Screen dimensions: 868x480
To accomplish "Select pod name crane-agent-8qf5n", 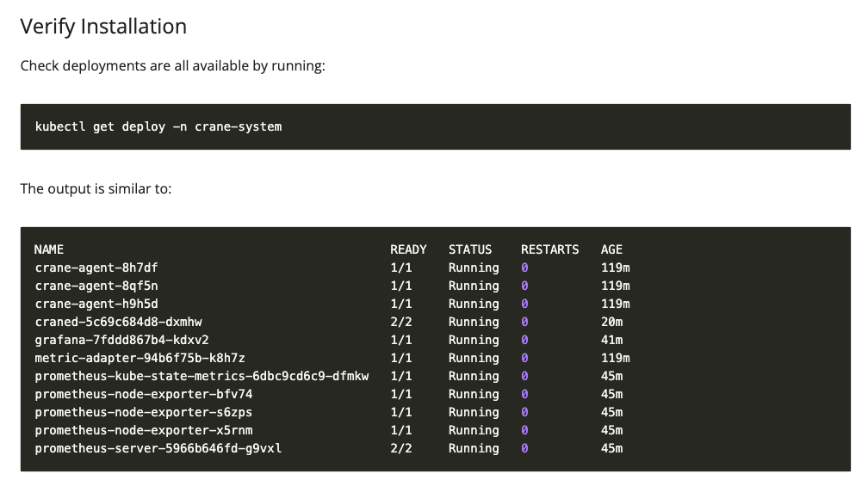I will click(96, 286).
